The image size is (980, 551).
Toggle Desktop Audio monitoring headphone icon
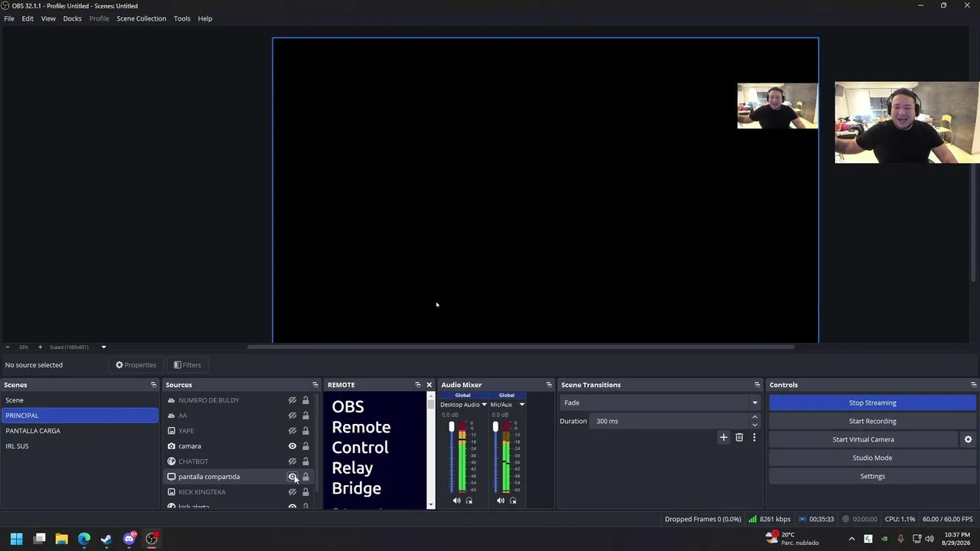[x=469, y=500]
